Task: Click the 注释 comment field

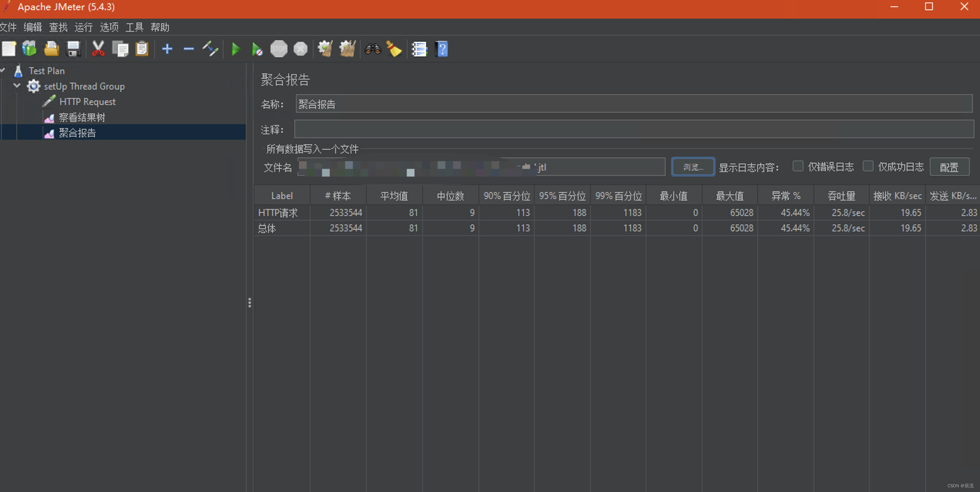Action: pyautogui.click(x=634, y=129)
